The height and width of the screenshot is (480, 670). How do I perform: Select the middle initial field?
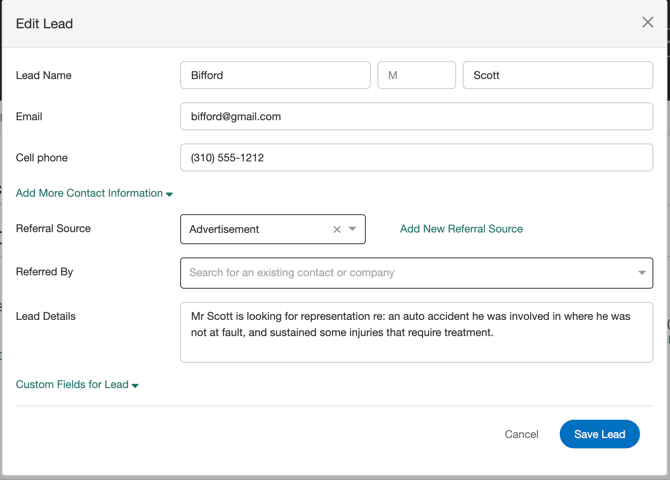click(416, 75)
